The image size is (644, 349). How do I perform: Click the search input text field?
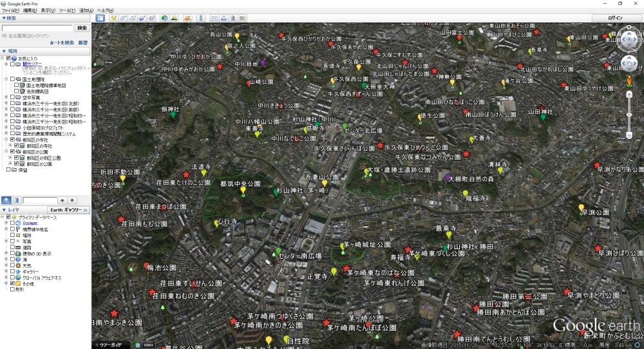(x=37, y=28)
